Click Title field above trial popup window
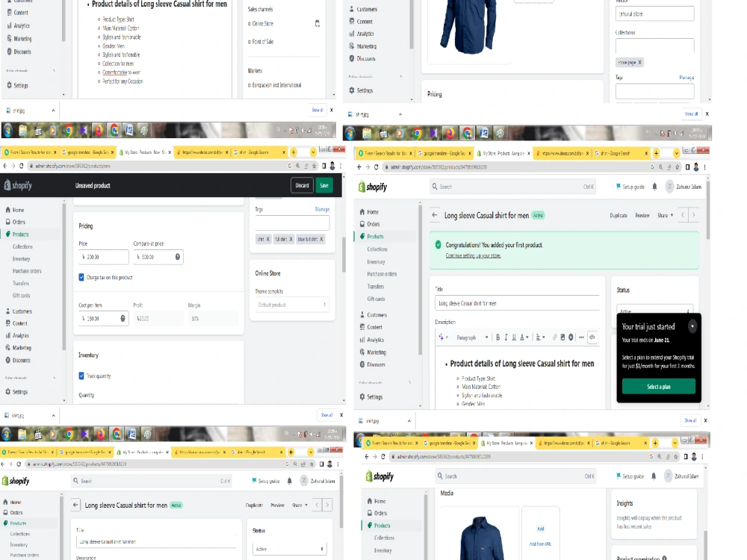The image size is (747, 560). [x=517, y=303]
